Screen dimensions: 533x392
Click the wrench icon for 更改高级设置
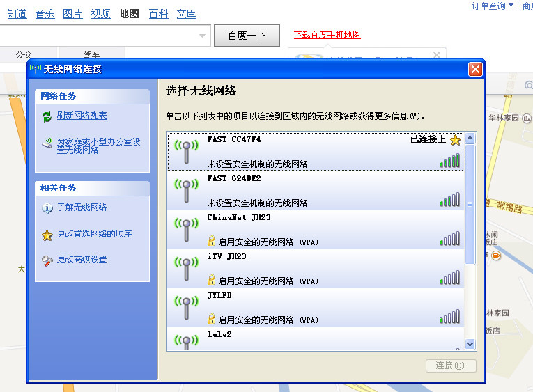(x=47, y=261)
